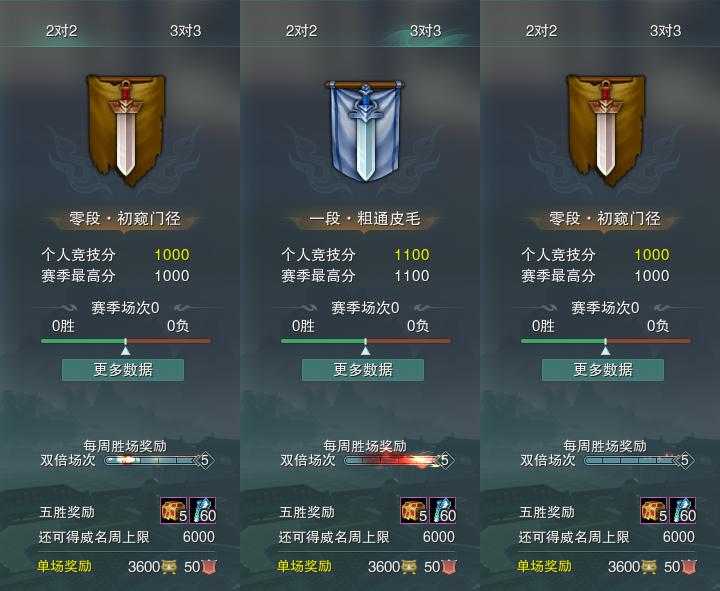720x591 pixels.
Task: Click the gold sword banner in right panel
Action: 606,130
